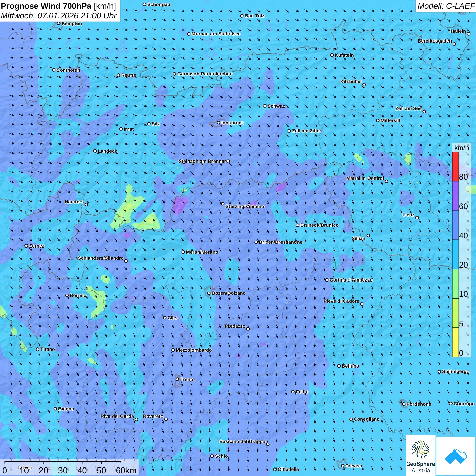Screen dimensions: 476x476
Task: Select the Sterzing/Vipiteno label
Action: [245, 206]
